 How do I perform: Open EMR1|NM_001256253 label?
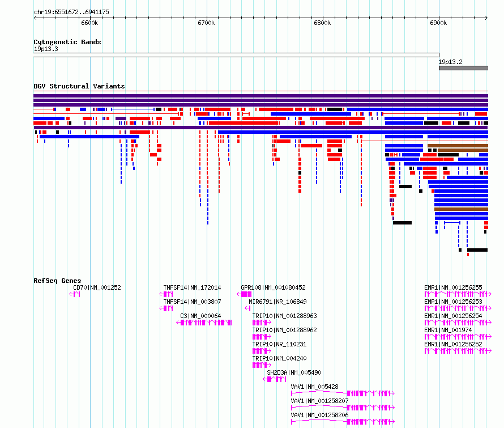[x=453, y=302]
